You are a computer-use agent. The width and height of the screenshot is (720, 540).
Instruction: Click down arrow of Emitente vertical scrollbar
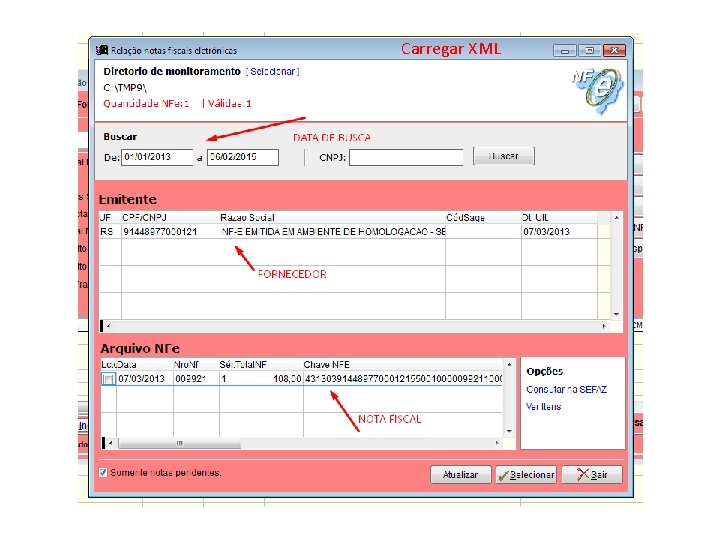(616, 314)
